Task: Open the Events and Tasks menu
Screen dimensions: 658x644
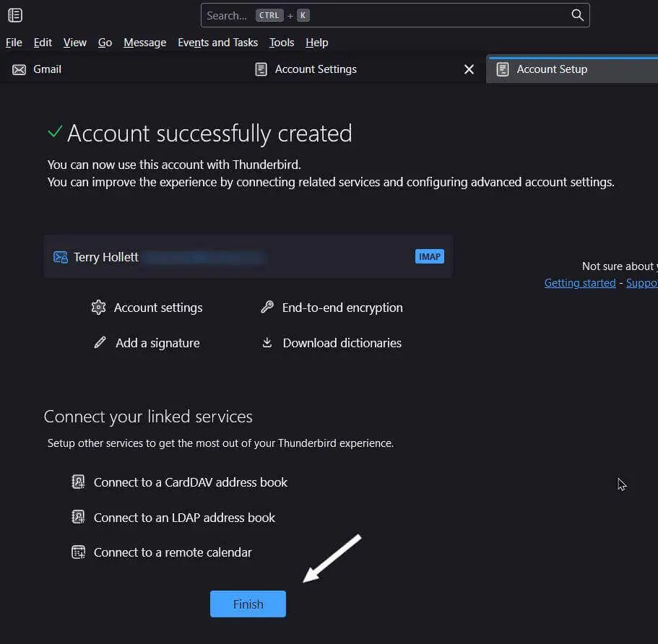Action: pyautogui.click(x=218, y=43)
